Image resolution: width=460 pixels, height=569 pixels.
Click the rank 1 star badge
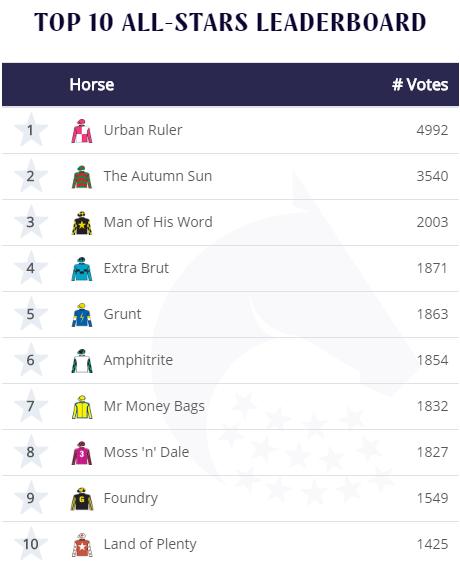31,130
